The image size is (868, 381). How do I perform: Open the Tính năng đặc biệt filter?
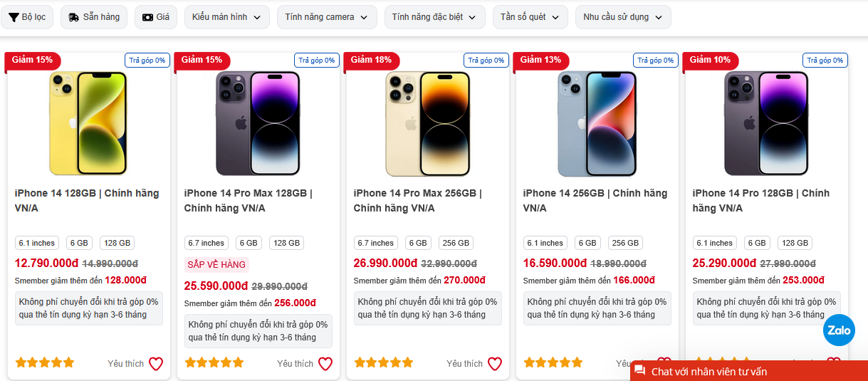[x=434, y=17]
